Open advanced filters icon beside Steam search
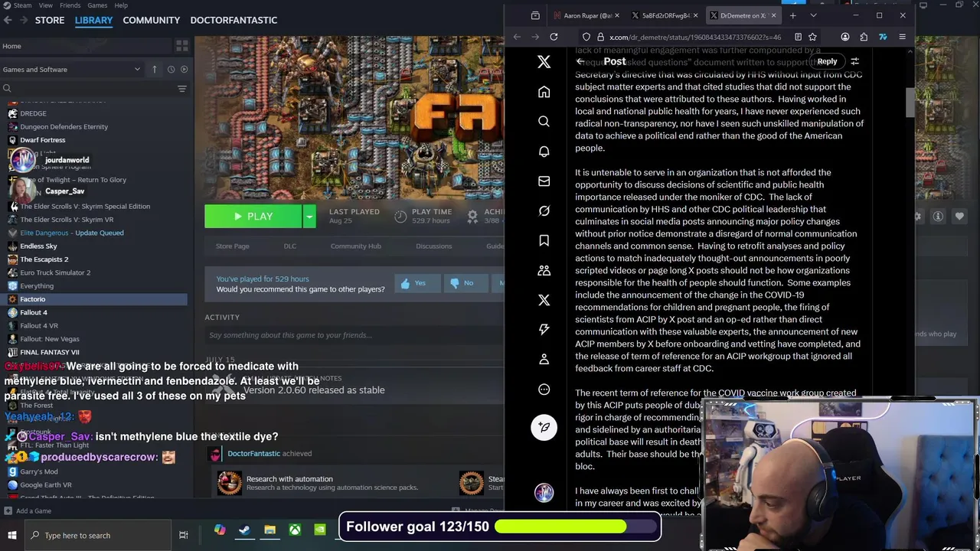This screenshot has height=551, width=980. point(181,89)
